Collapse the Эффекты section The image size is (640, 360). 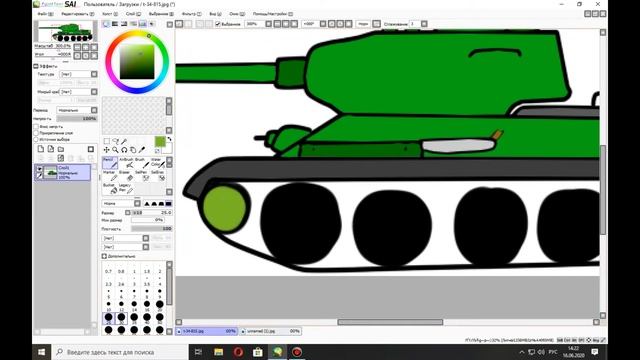click(x=36, y=66)
